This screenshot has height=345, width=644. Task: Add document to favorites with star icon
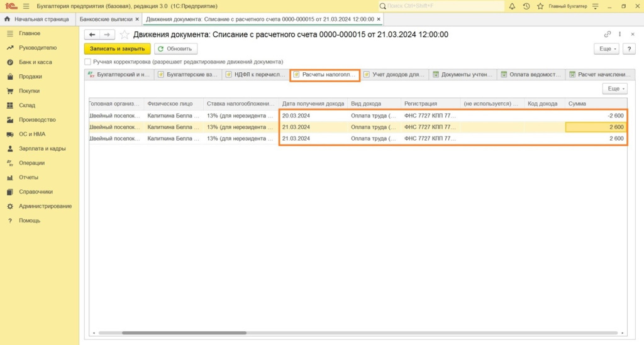[x=125, y=35]
